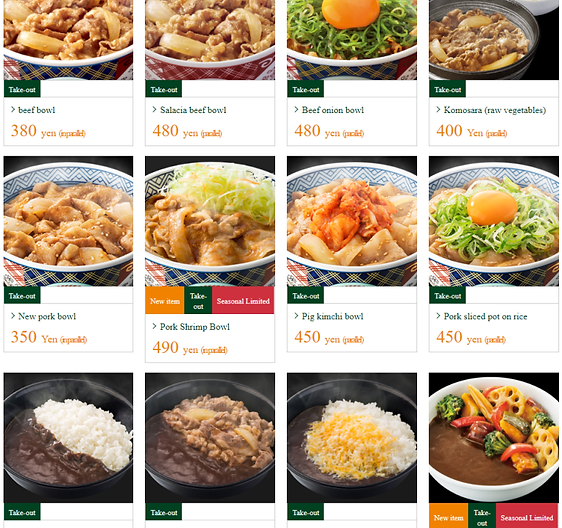Click the pork bowl with egg yolk photo
The height and width of the screenshot is (528, 562).
point(494,221)
